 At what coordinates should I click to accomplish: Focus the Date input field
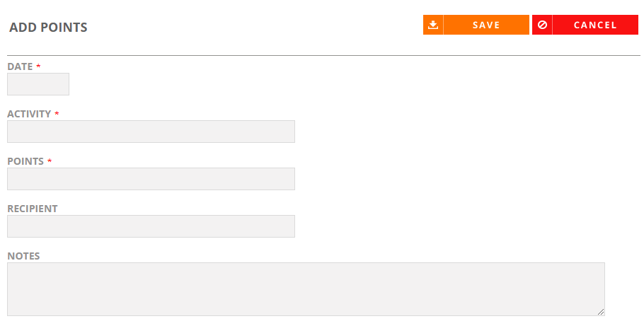click(38, 84)
